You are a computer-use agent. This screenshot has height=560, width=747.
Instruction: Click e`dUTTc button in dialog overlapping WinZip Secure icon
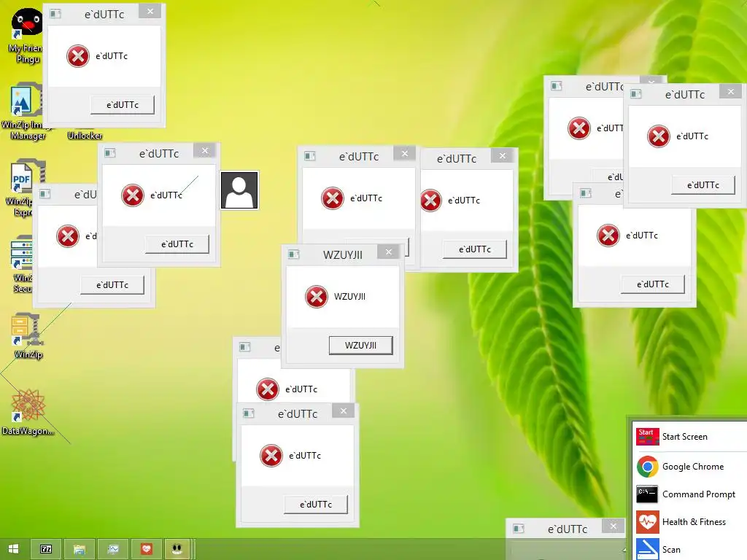point(112,285)
